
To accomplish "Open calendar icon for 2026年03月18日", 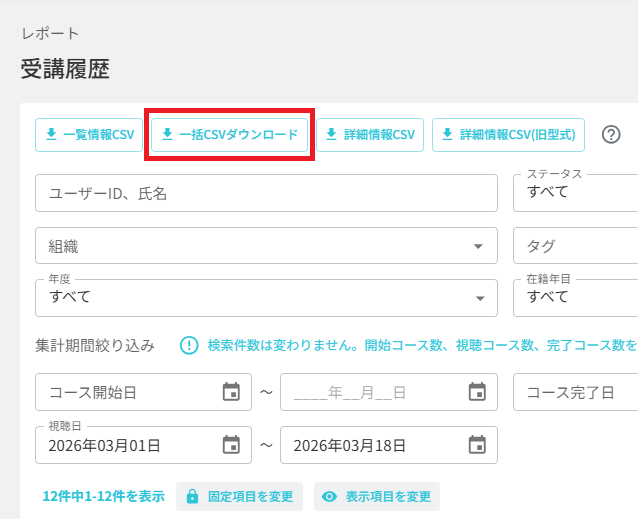I will coord(477,445).
